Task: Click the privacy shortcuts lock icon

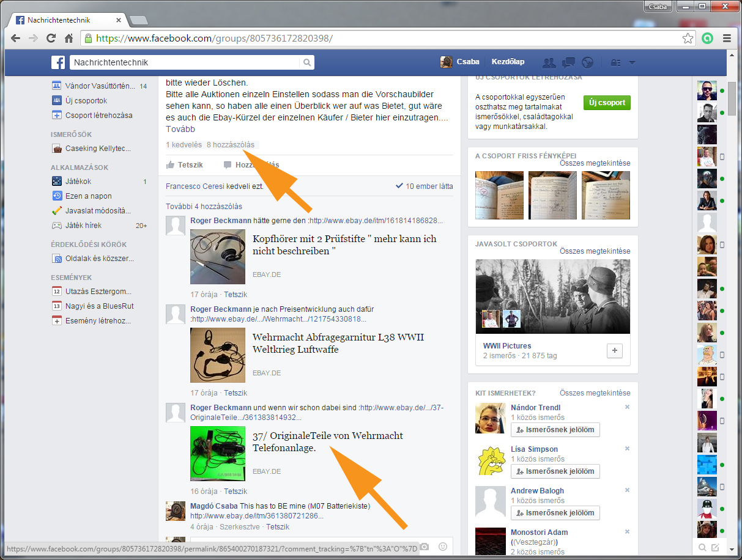Action: click(x=615, y=62)
